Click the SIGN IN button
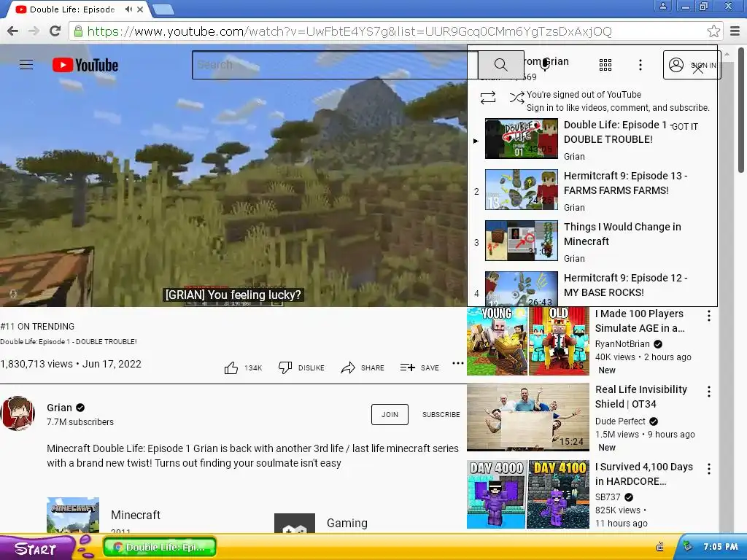This screenshot has width=747, height=560. click(692, 65)
